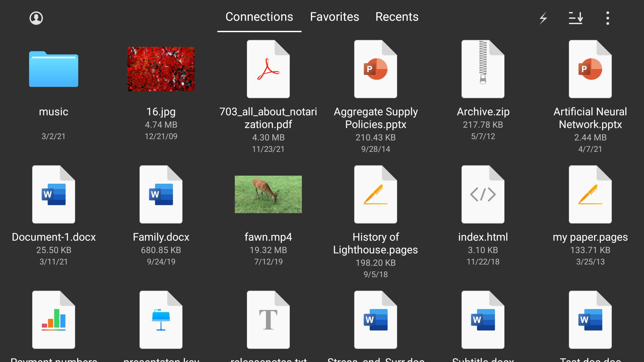The height and width of the screenshot is (362, 644).
Task: Open the 703_all_about_notarization.pdf icon
Action: [x=268, y=69]
